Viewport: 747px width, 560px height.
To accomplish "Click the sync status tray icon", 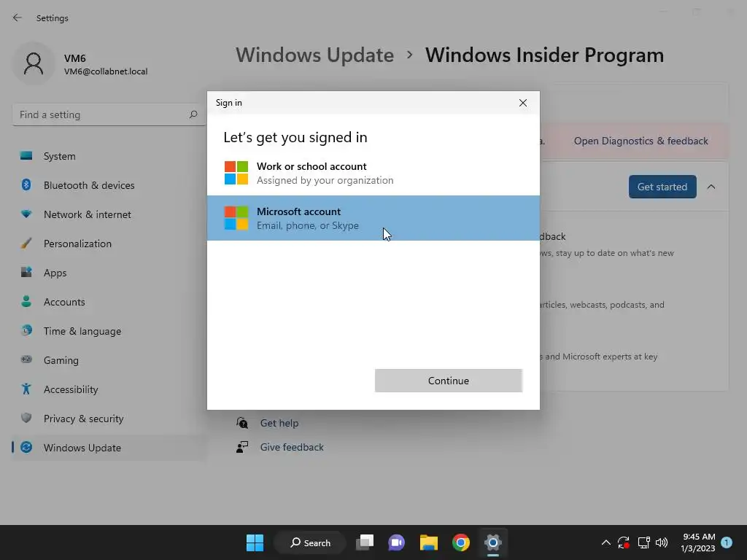I will pyautogui.click(x=624, y=542).
